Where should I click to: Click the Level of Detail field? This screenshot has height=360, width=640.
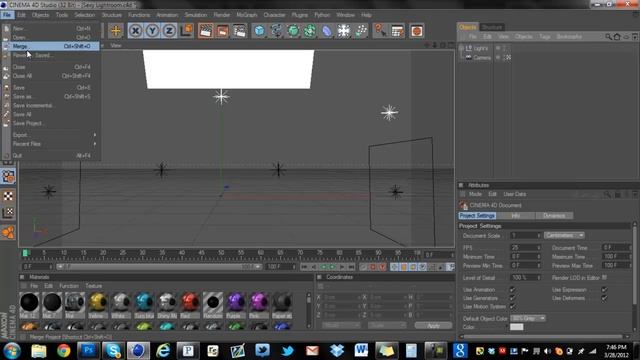526,278
